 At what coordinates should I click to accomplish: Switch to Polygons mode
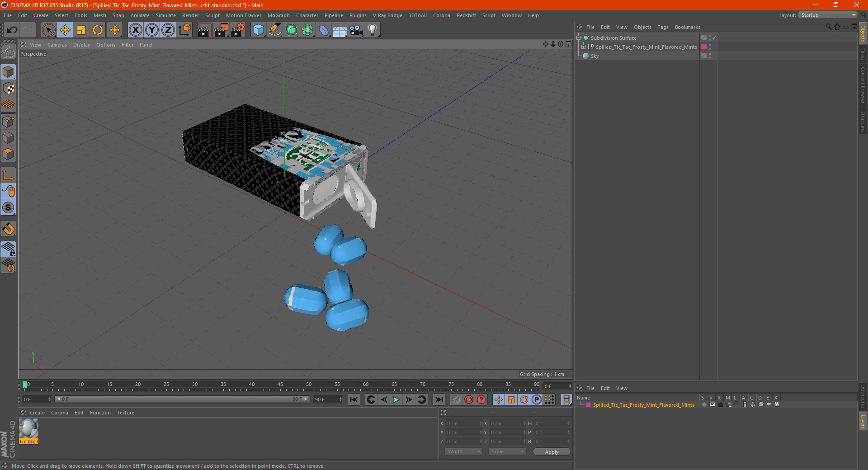(8, 154)
